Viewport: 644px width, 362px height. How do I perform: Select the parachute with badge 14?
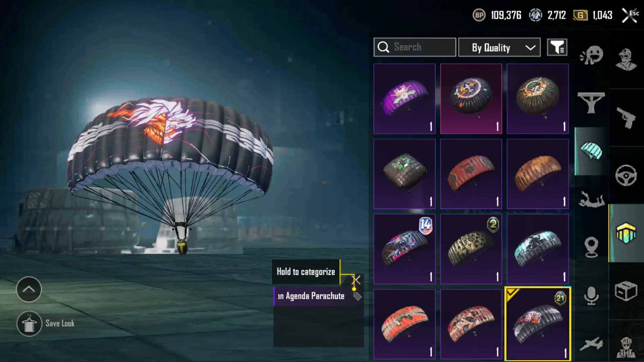pos(405,249)
